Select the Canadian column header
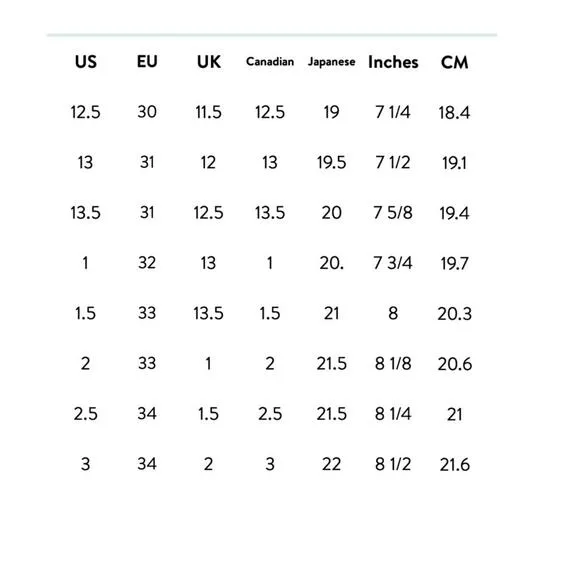The width and height of the screenshot is (580, 580). click(x=270, y=61)
